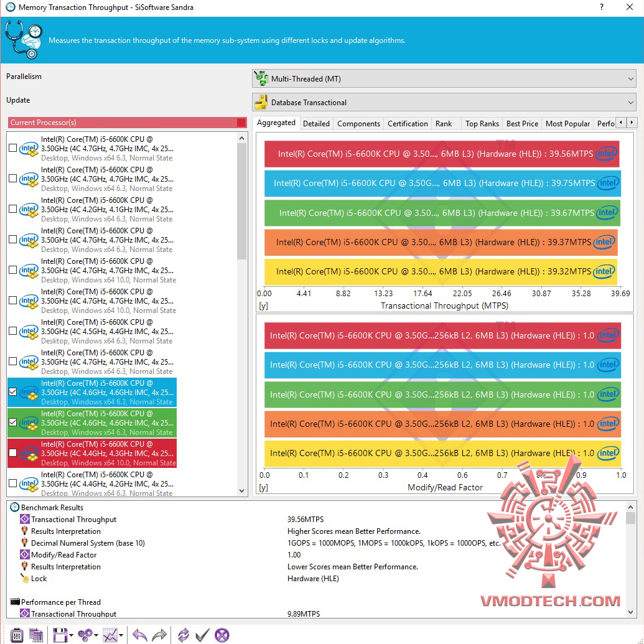Click the results panel scroll-down arrow
644x644 pixels.
click(630, 612)
